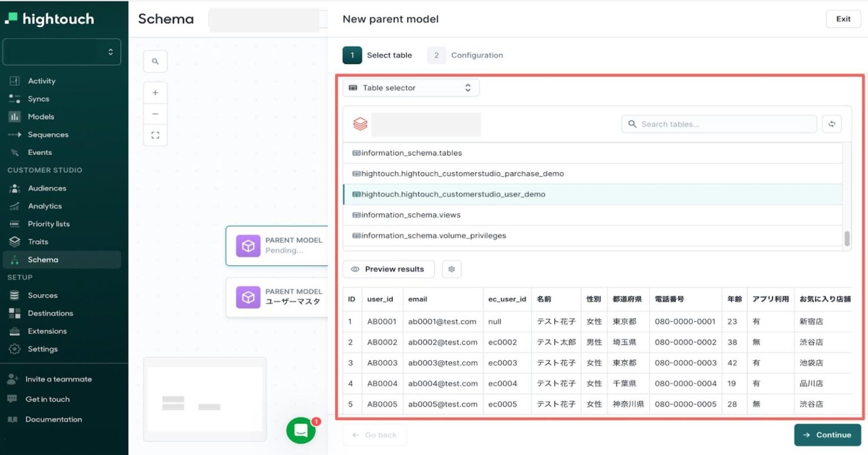Viewport: 868px width, 455px height.
Task: Open the Schema section in the sidebar
Action: click(42, 259)
